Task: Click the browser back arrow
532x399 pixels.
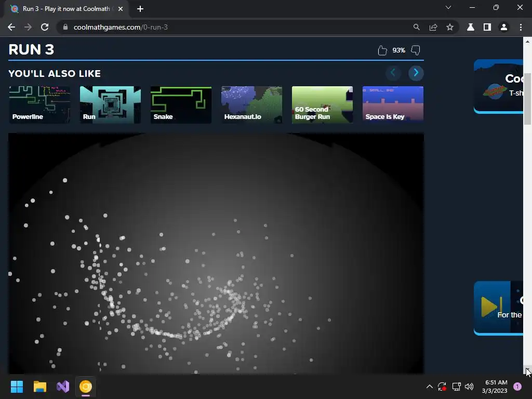Action: (x=11, y=27)
